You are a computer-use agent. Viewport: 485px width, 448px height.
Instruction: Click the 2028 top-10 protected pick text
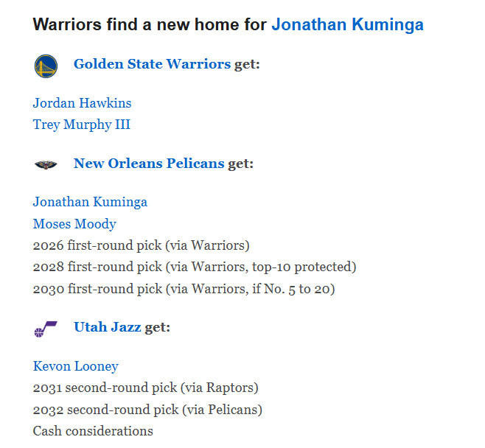click(194, 267)
